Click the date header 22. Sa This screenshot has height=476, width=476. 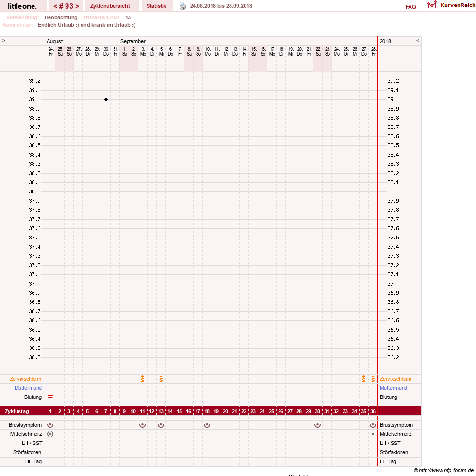tap(318, 51)
